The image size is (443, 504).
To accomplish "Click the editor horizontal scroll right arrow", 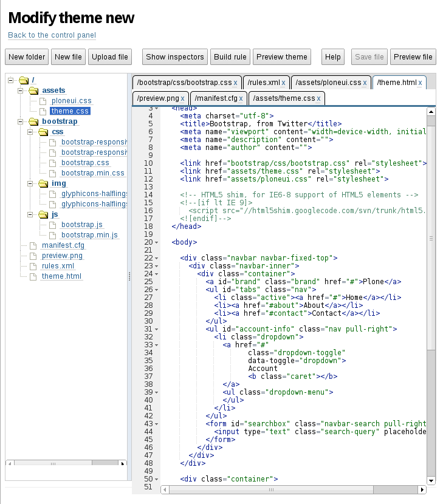I will [422, 490].
